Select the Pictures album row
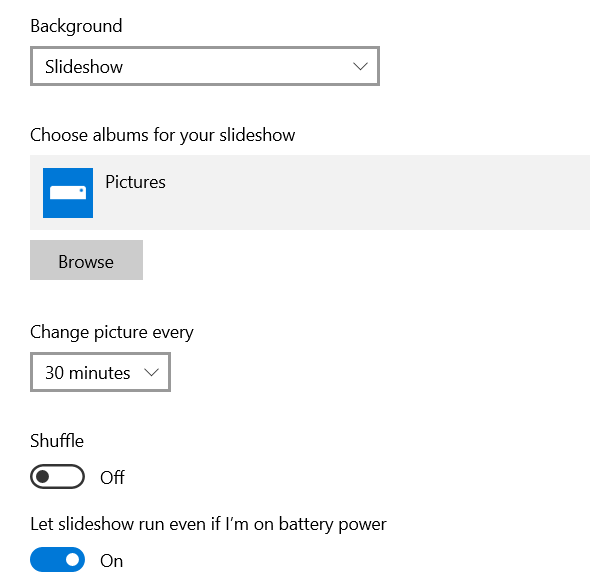The height and width of the screenshot is (584, 602). click(310, 192)
